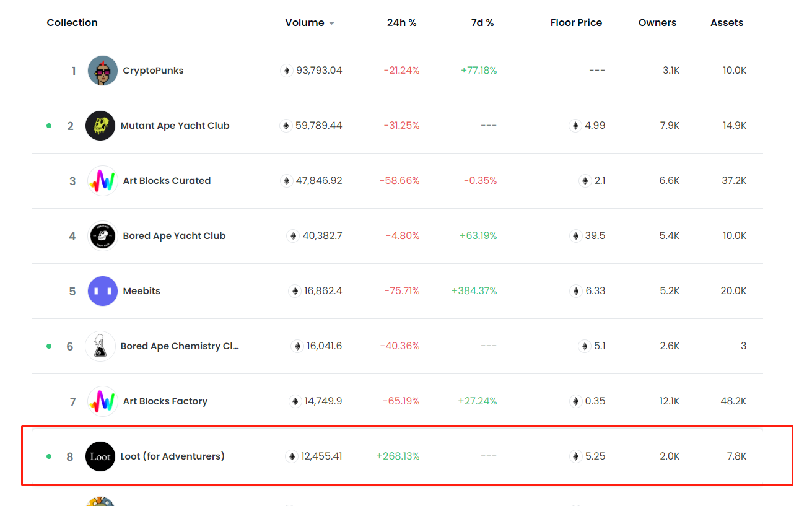Click the -58.66% 24h value
The width and height of the screenshot is (812, 506).
point(399,181)
